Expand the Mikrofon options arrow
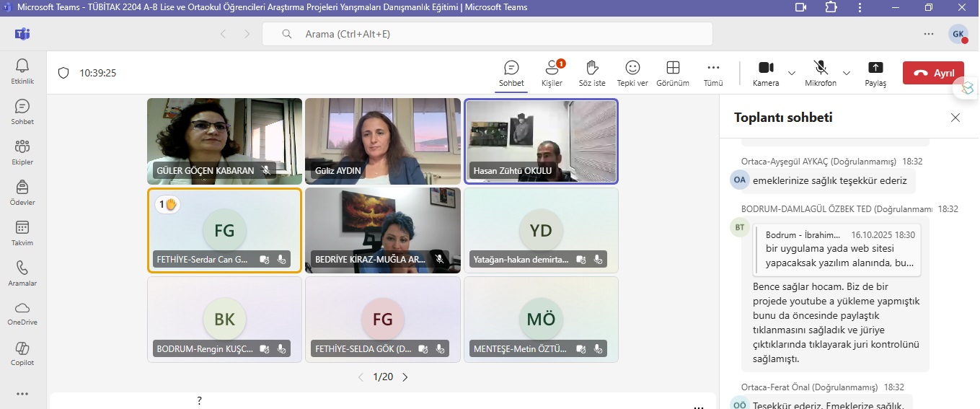This screenshot has height=409, width=980. [847, 73]
